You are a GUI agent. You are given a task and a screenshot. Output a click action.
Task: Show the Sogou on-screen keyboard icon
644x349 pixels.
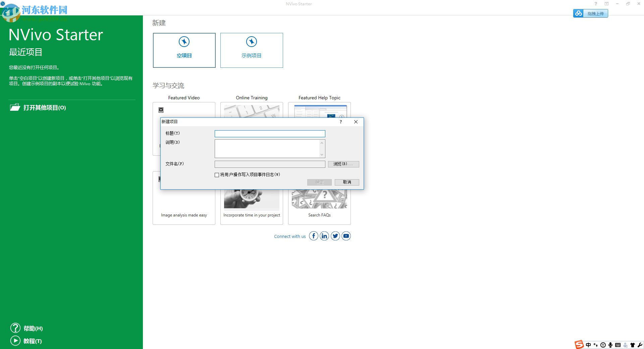pos(618,345)
